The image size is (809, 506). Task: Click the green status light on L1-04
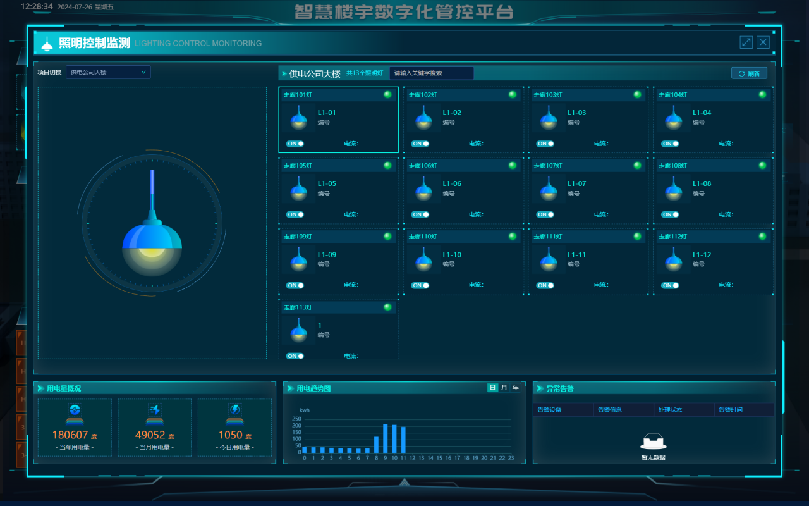tap(762, 95)
